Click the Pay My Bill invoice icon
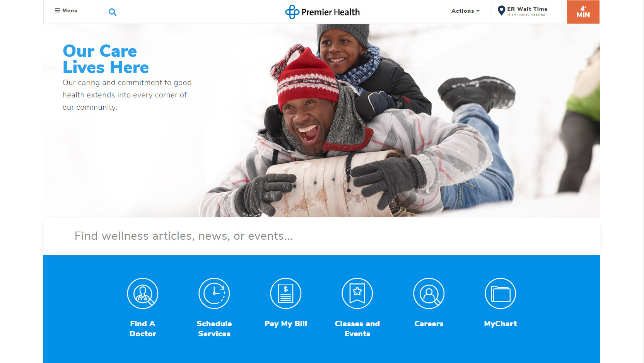Image resolution: width=644 pixels, height=363 pixels. [286, 293]
